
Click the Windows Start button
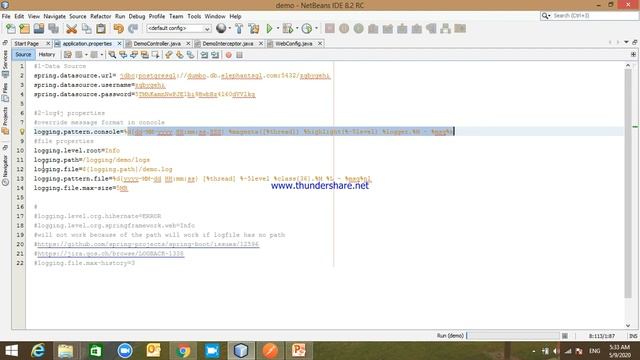coord(11,351)
